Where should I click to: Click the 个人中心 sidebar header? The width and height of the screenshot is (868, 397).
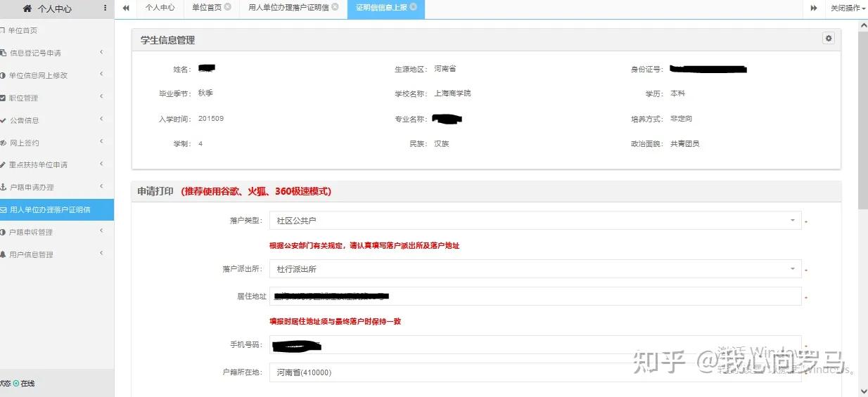tap(54, 9)
